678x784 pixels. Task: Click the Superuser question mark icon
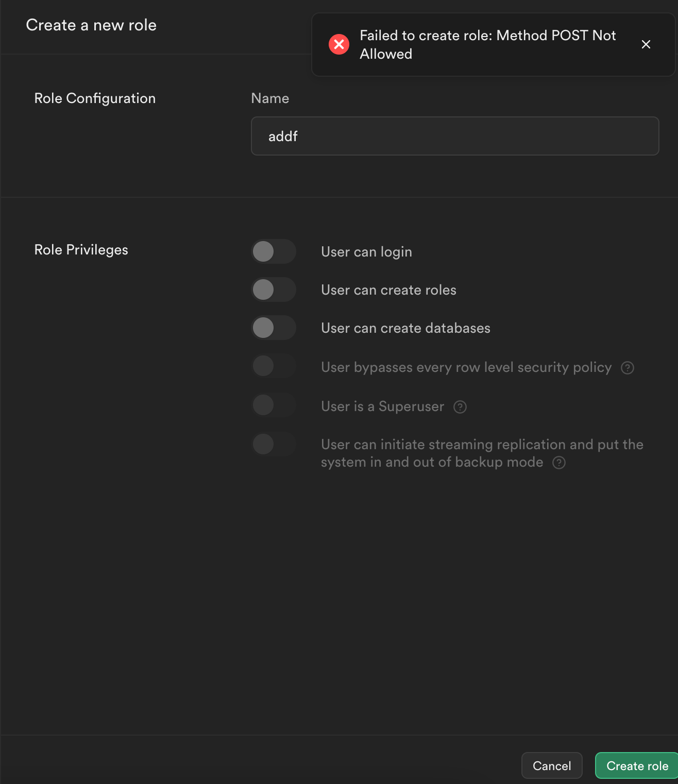pos(460,406)
